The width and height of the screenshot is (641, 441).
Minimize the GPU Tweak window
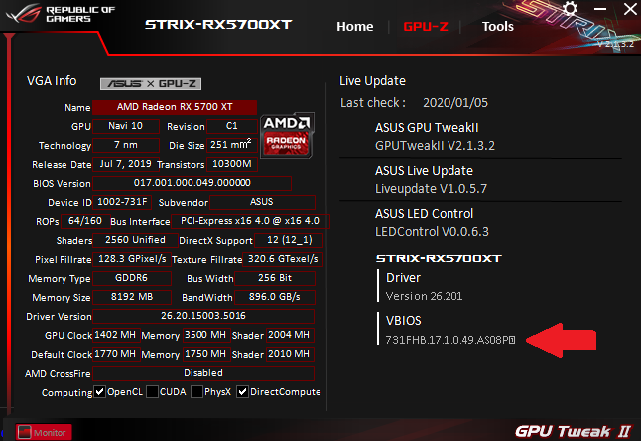[599, 9]
